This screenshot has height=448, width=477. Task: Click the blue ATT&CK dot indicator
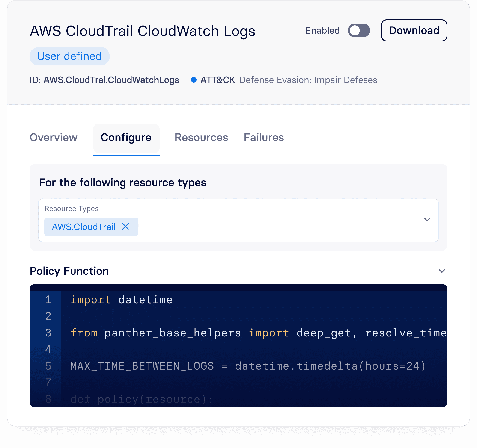coord(194,80)
